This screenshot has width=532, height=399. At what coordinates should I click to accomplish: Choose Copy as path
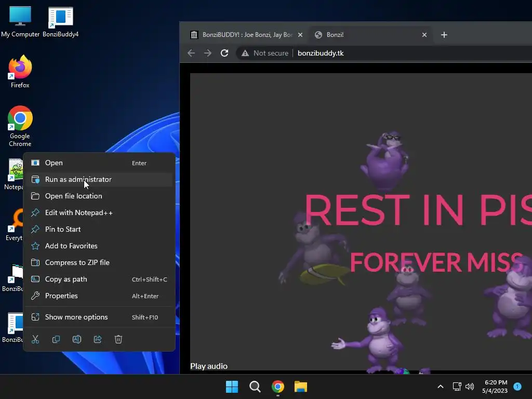[x=99, y=279]
